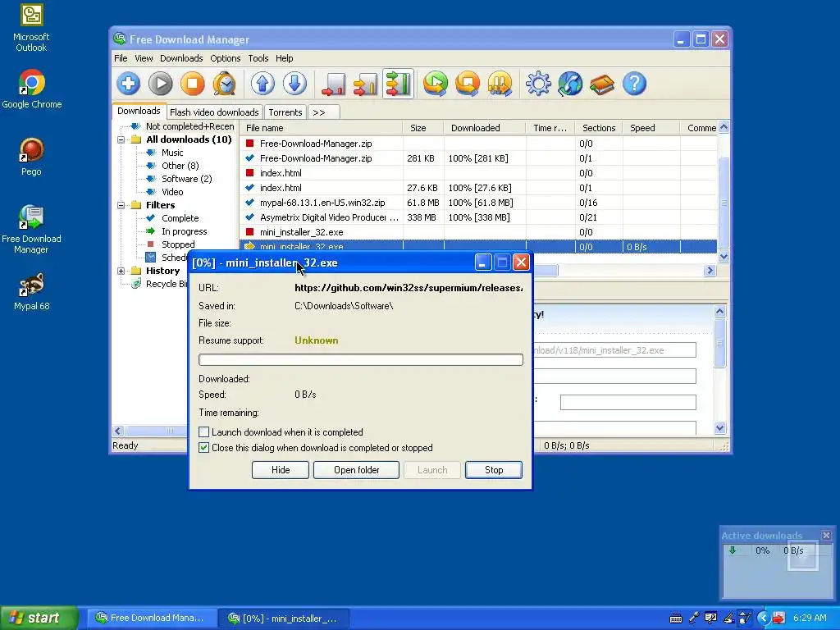Expand the History tree node
This screenshot has width=840, height=630.
[121, 271]
